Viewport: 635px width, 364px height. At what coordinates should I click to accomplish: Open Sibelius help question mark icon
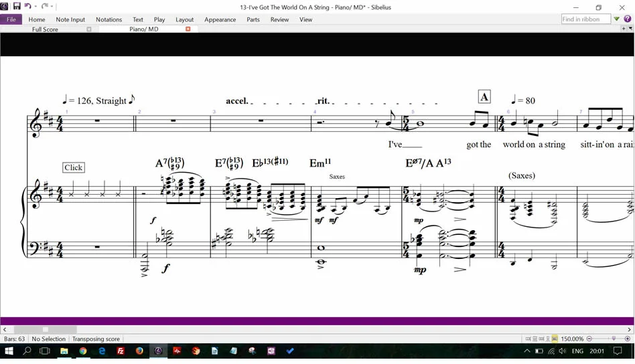[628, 19]
